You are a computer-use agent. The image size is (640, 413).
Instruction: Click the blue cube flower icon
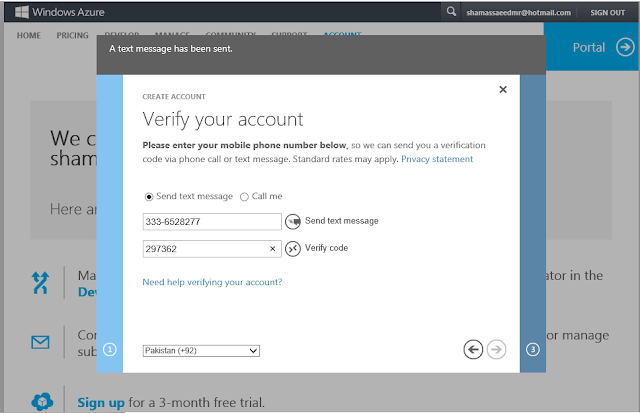(42, 402)
